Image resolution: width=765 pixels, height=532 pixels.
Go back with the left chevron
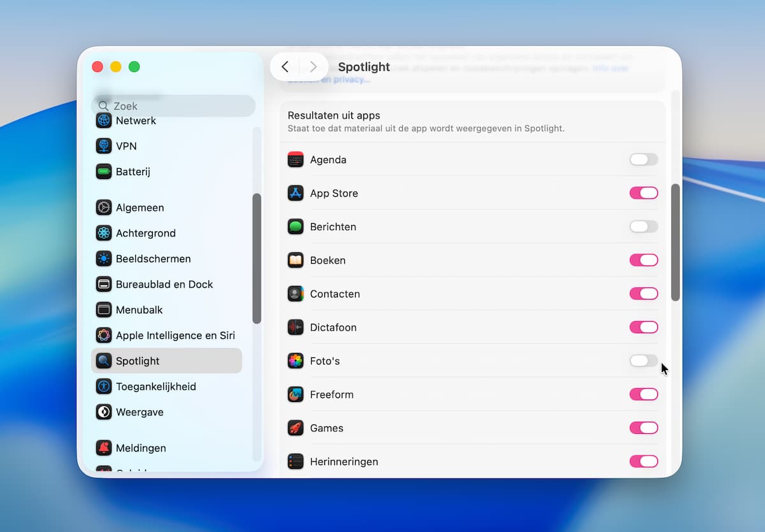coord(285,67)
